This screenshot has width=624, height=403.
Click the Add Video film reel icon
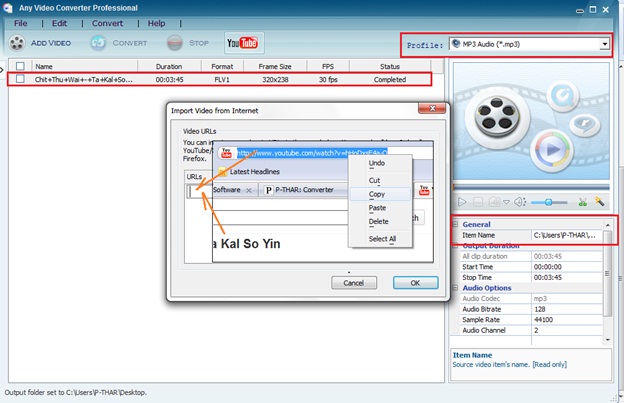17,43
